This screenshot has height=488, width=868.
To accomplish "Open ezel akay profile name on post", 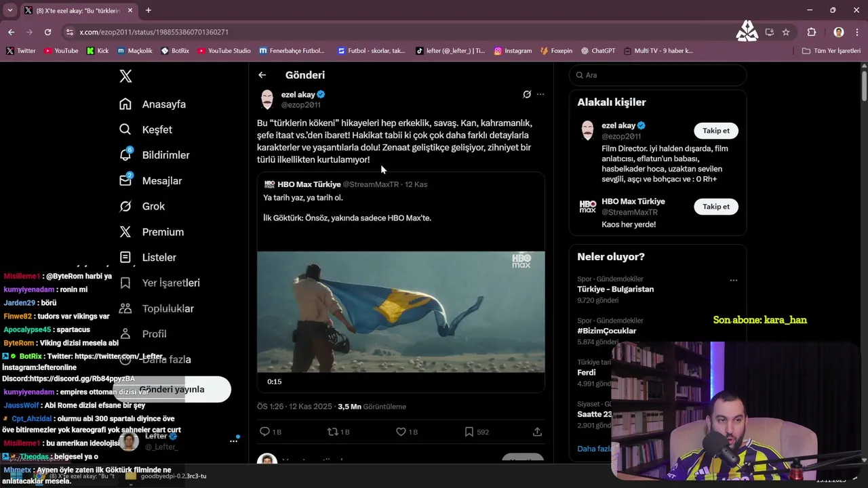I will point(298,94).
